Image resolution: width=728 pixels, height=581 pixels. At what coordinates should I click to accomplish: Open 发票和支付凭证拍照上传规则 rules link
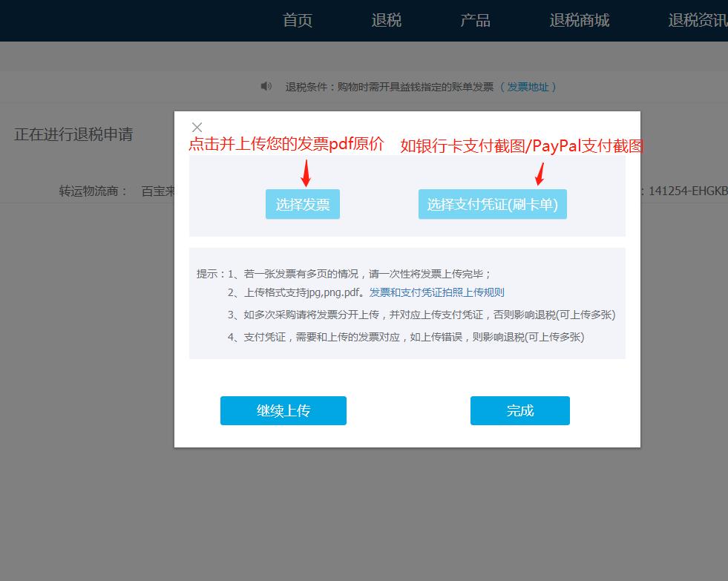438,292
